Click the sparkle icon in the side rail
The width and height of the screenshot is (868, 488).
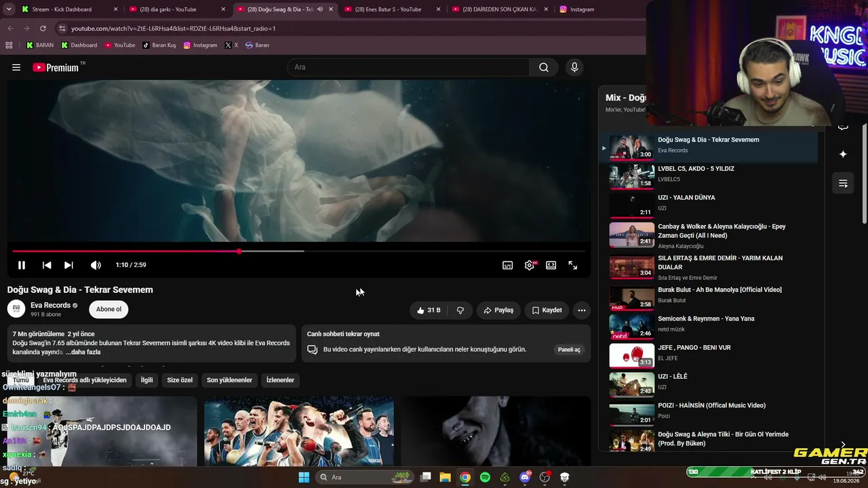pyautogui.click(x=843, y=154)
